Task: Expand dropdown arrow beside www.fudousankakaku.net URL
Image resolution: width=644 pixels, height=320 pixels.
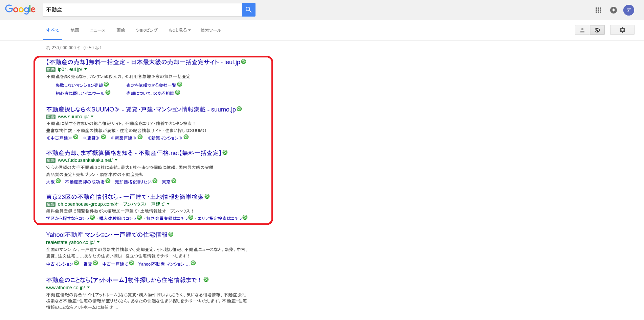Action: 116,160
